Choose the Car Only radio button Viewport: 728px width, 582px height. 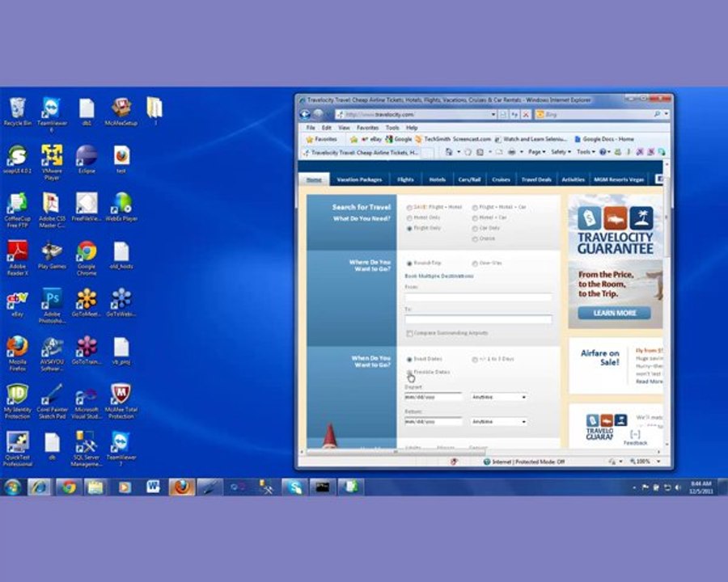click(x=475, y=228)
